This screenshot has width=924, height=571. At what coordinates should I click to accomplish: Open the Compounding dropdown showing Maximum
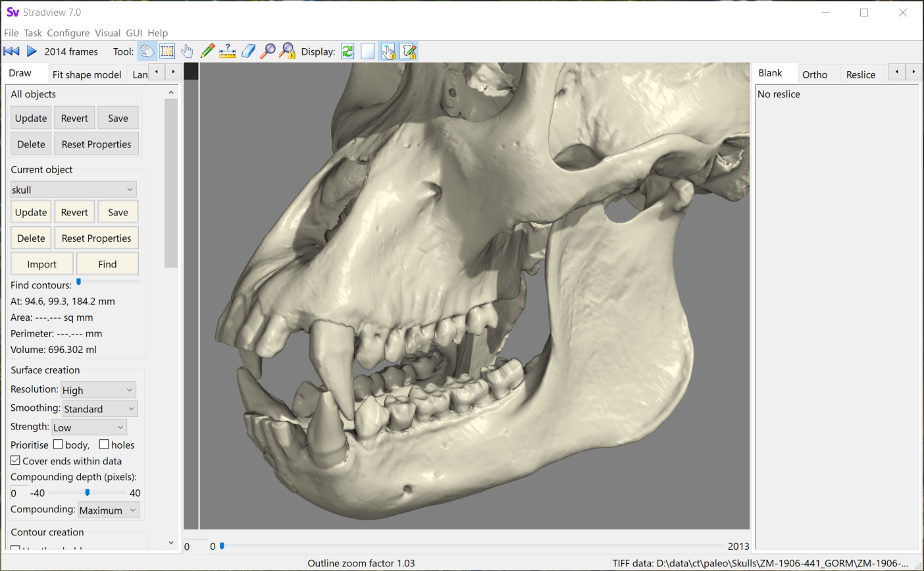point(109,510)
